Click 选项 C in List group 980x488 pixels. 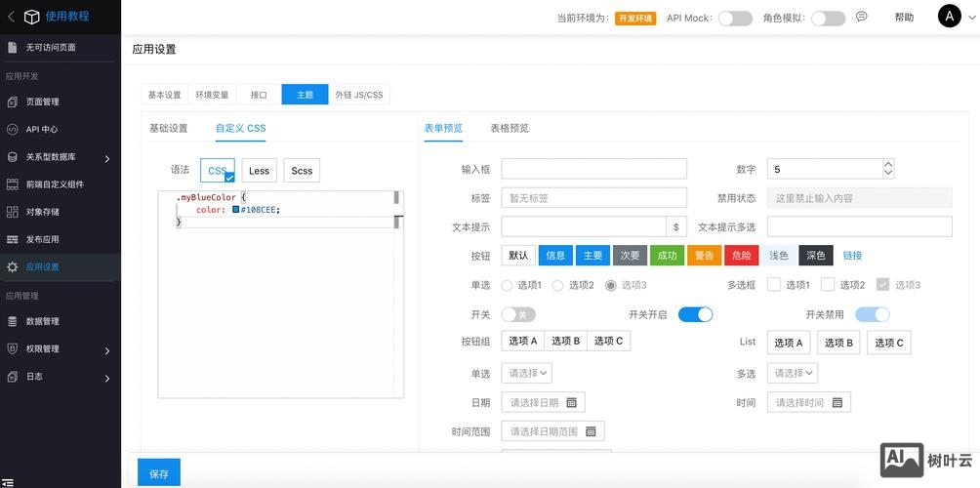tap(889, 343)
